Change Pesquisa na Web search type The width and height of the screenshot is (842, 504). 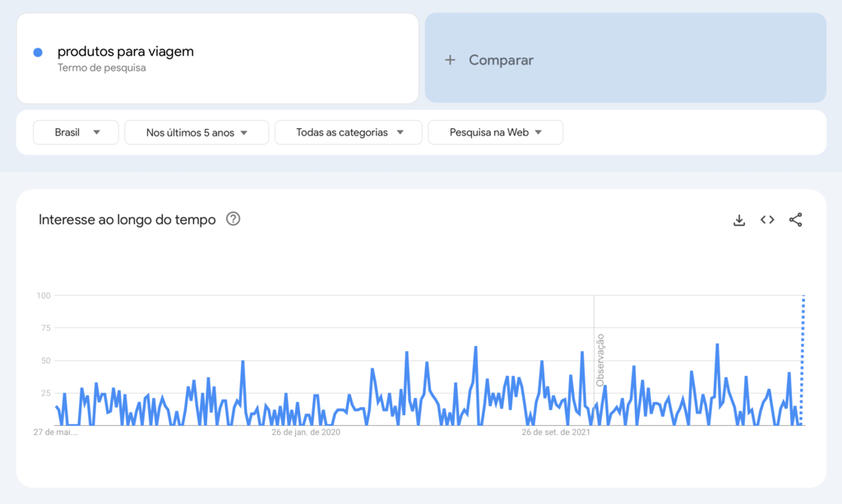coord(495,132)
